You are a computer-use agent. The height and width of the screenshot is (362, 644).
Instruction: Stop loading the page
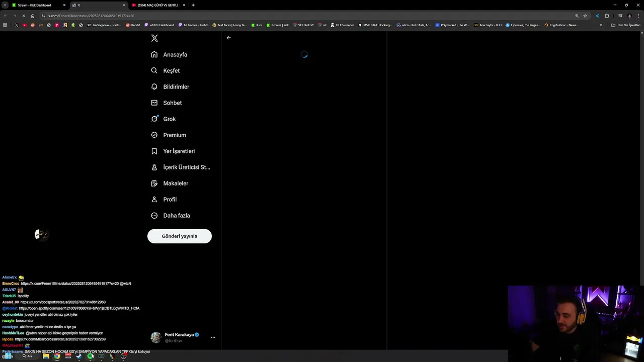point(23,16)
